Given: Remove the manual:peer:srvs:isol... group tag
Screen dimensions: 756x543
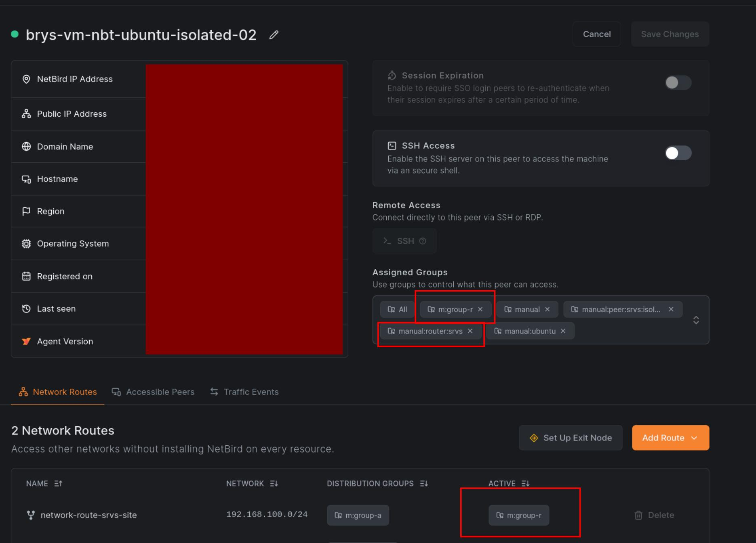Looking at the screenshot, I should [x=671, y=309].
